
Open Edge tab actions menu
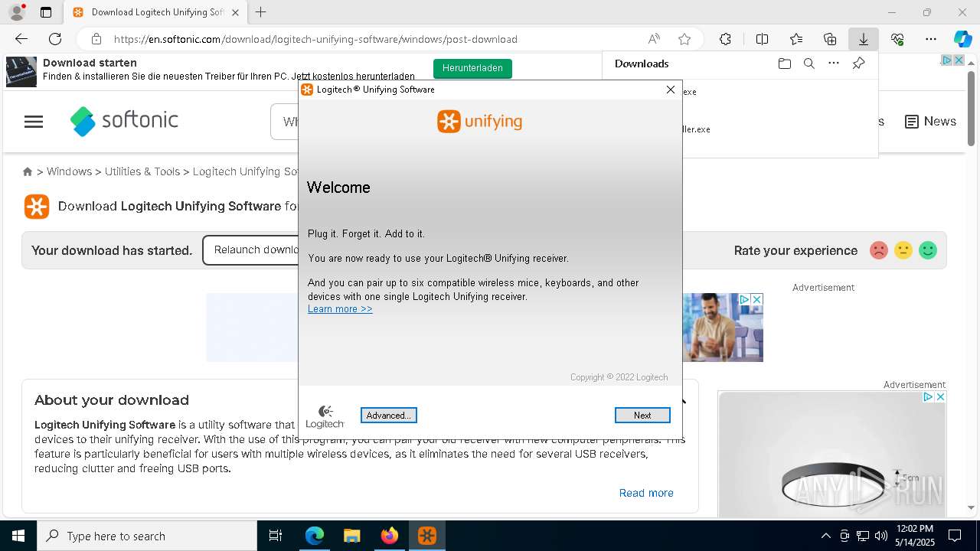pyautogui.click(x=46, y=12)
